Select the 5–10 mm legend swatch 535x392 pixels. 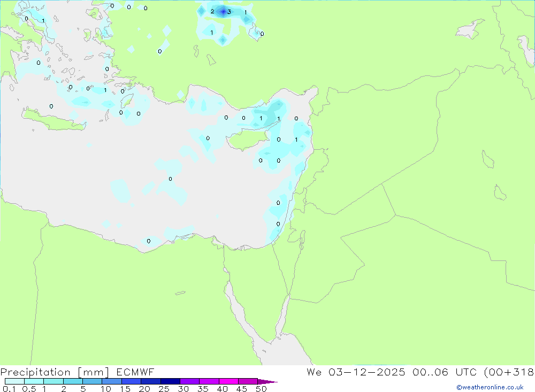[93, 381]
